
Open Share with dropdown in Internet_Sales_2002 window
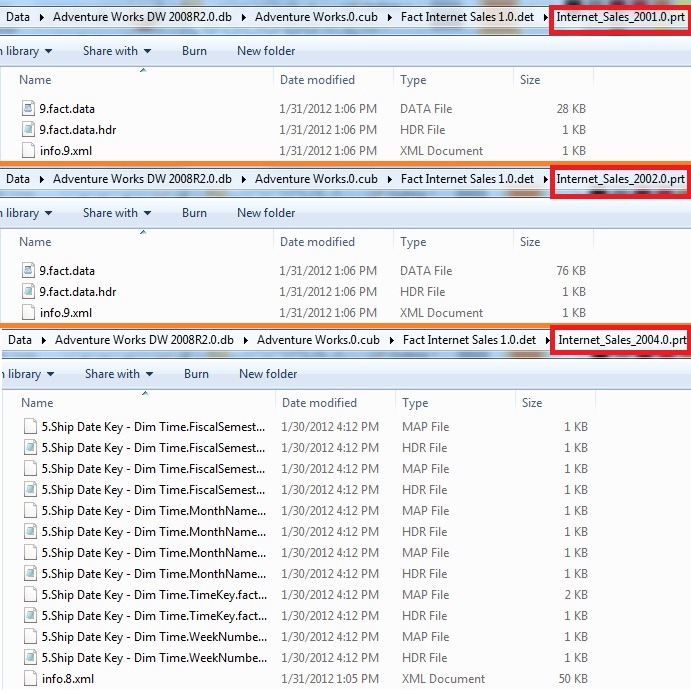pyautogui.click(x=117, y=213)
